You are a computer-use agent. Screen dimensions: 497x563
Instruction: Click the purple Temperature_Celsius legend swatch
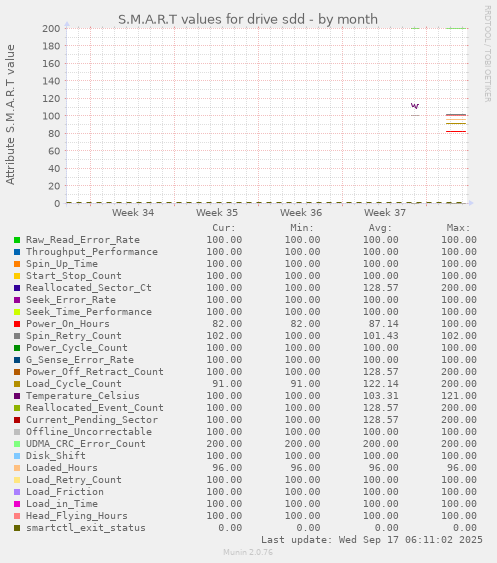17,396
